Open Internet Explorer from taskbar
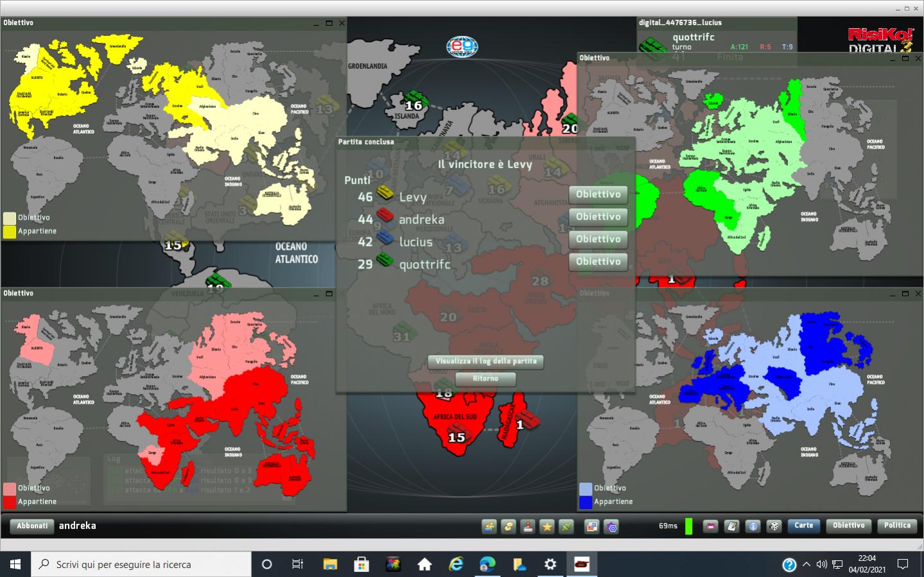Viewport: 924px width, 577px height. 456,564
